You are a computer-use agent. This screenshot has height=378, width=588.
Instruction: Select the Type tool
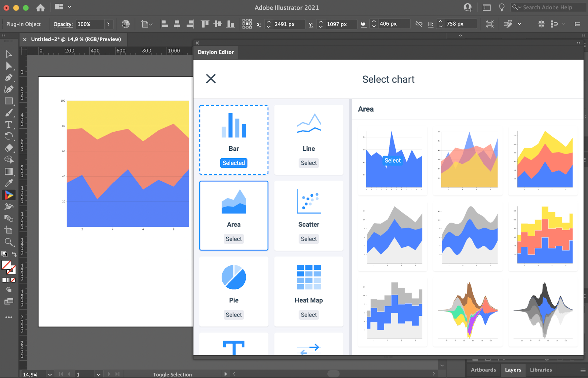coord(9,125)
